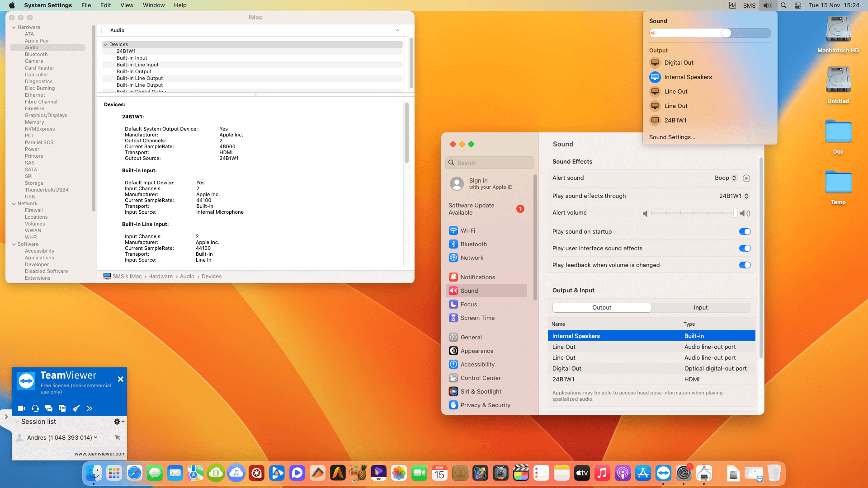Switch to the Input tab in Sound settings
Viewport: 868px width, 488px height.
[x=701, y=308]
